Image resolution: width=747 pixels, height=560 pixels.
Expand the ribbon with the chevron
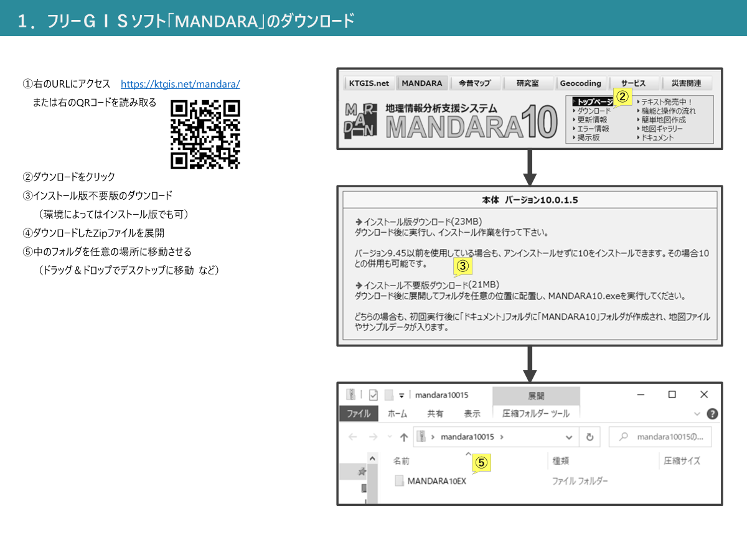(697, 414)
